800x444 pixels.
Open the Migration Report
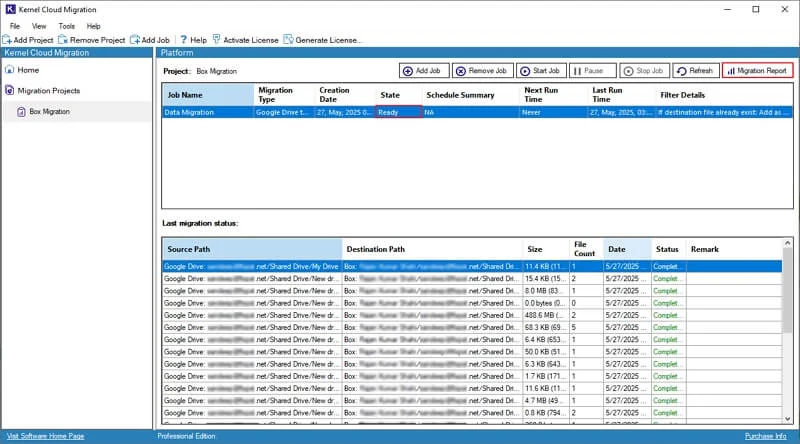[x=758, y=70]
